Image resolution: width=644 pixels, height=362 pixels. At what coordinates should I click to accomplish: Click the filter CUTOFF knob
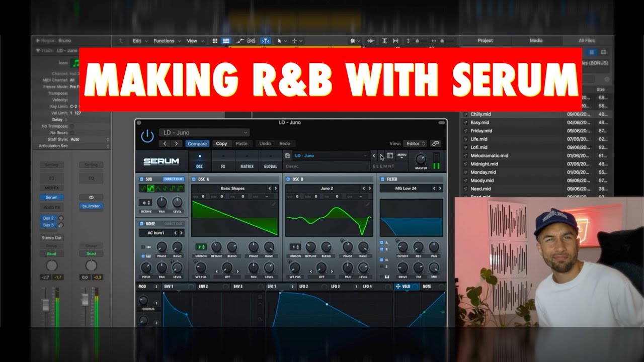pyautogui.click(x=402, y=247)
